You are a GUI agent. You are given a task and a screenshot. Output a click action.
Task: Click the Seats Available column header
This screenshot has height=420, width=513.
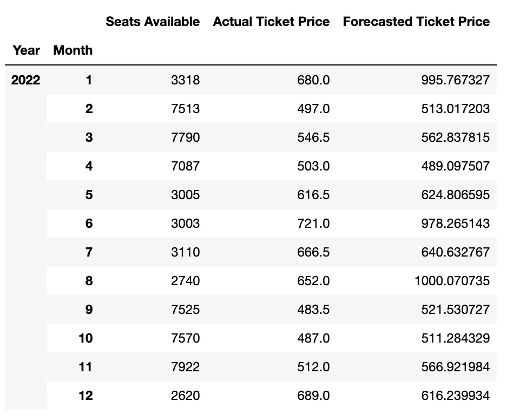tap(153, 22)
